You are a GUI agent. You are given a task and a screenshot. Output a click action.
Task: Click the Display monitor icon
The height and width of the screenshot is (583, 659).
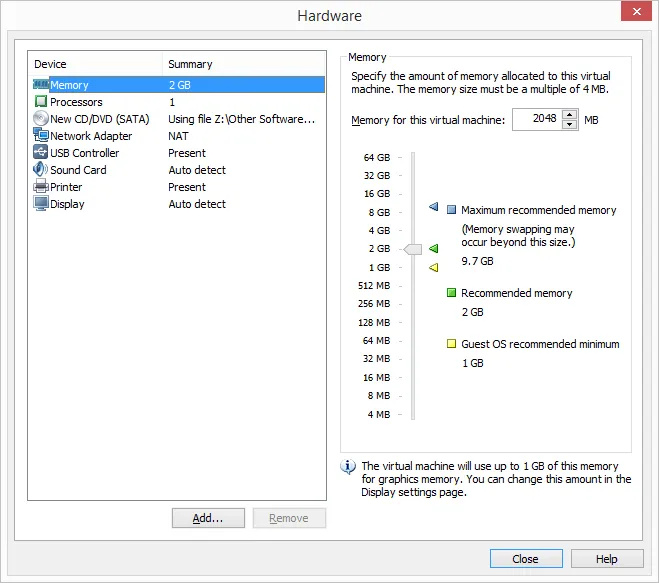point(41,204)
